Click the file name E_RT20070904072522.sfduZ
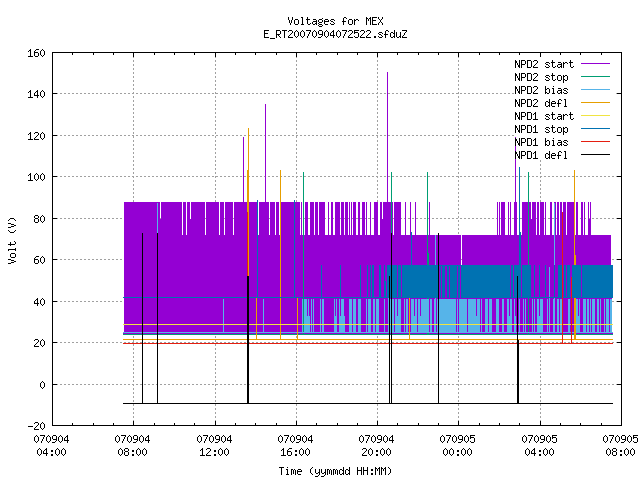The width and height of the screenshot is (640, 480). pos(335,34)
